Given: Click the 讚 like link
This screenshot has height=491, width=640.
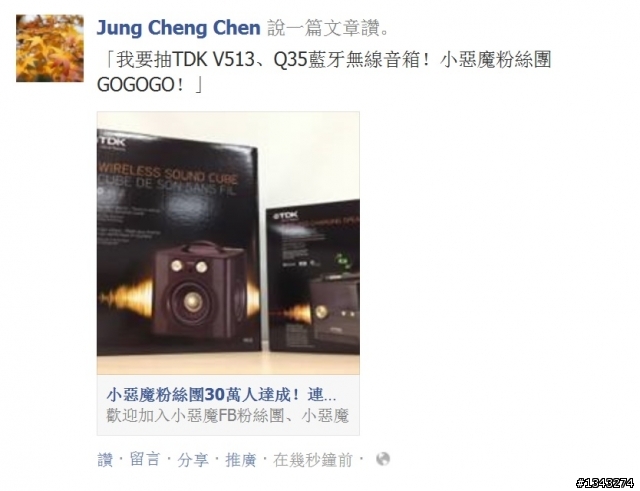Looking at the screenshot, I should [104, 460].
